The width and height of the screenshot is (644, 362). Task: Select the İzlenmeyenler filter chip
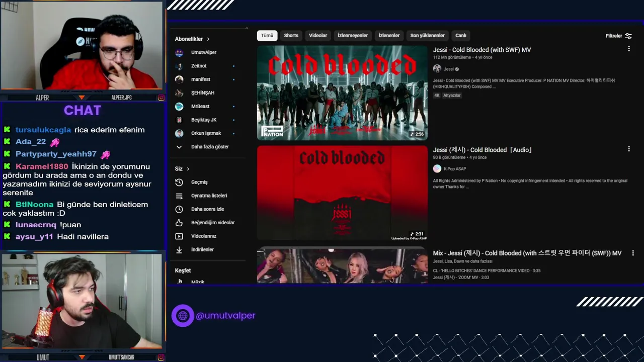click(353, 36)
